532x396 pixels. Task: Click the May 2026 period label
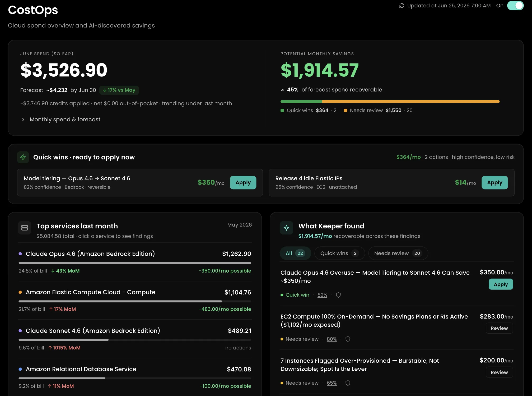coord(239,225)
